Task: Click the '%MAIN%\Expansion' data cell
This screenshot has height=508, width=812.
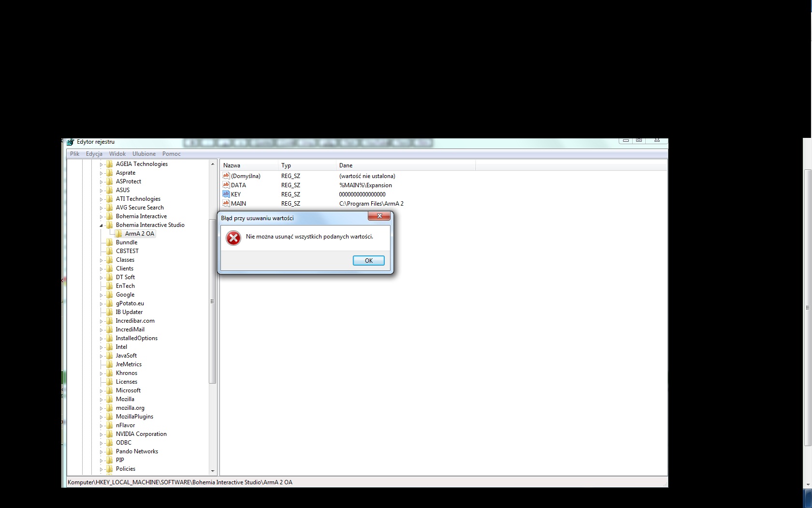Action: (x=365, y=185)
